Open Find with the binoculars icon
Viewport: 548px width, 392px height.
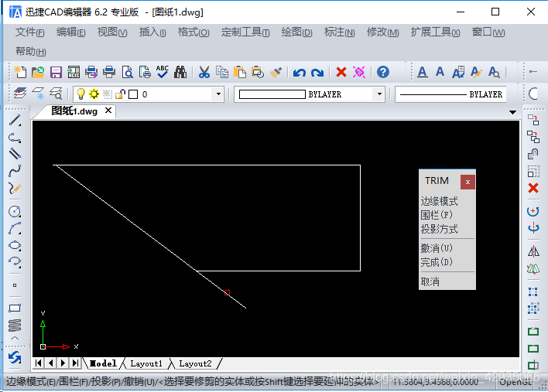click(180, 72)
